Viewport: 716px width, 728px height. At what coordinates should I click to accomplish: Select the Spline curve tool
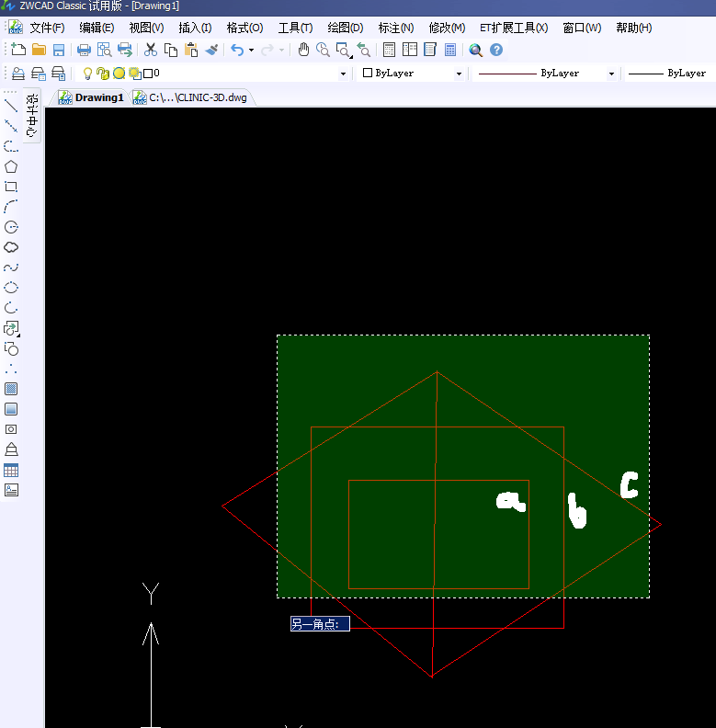(11, 267)
